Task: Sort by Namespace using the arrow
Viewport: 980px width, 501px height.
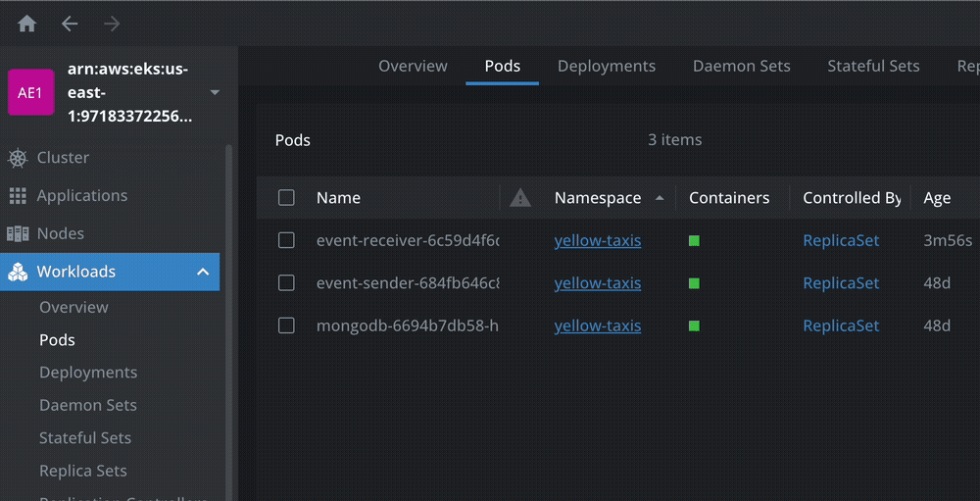Action: coord(660,198)
